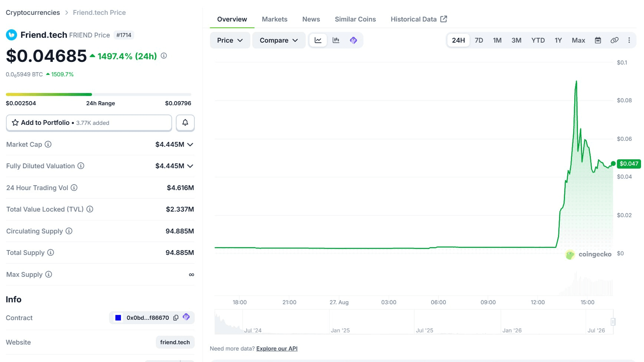Show Market Cap info tooltip icon

[48, 144]
